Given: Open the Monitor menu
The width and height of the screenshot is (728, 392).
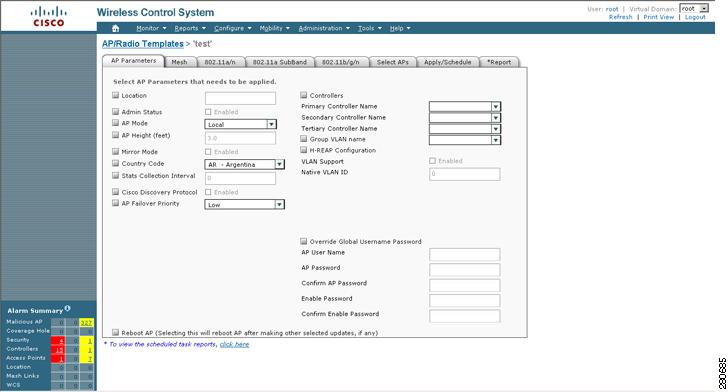Looking at the screenshot, I should tap(151, 28).
